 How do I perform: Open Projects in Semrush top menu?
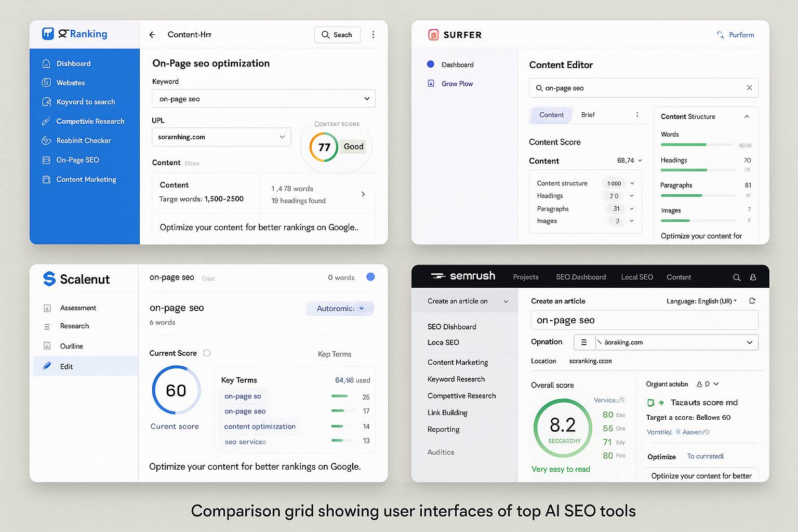(526, 277)
